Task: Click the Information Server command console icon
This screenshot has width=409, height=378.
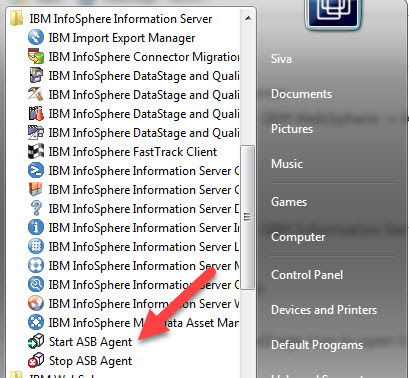Action: (x=36, y=171)
